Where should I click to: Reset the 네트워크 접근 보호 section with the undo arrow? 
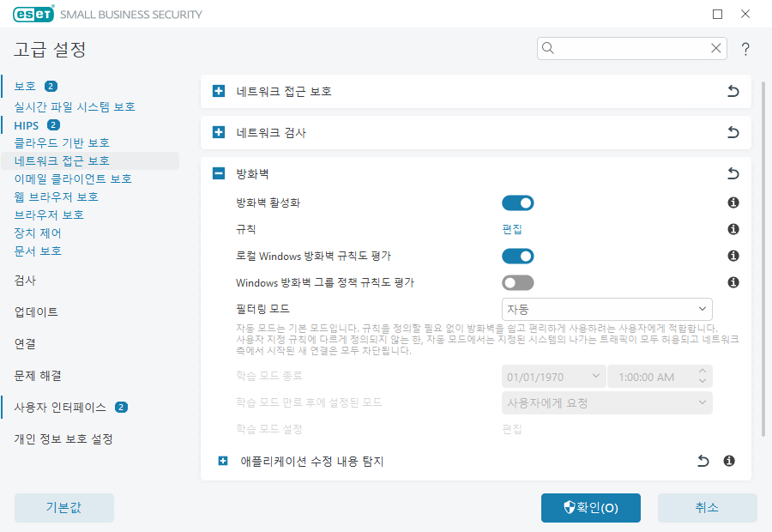coord(733,91)
